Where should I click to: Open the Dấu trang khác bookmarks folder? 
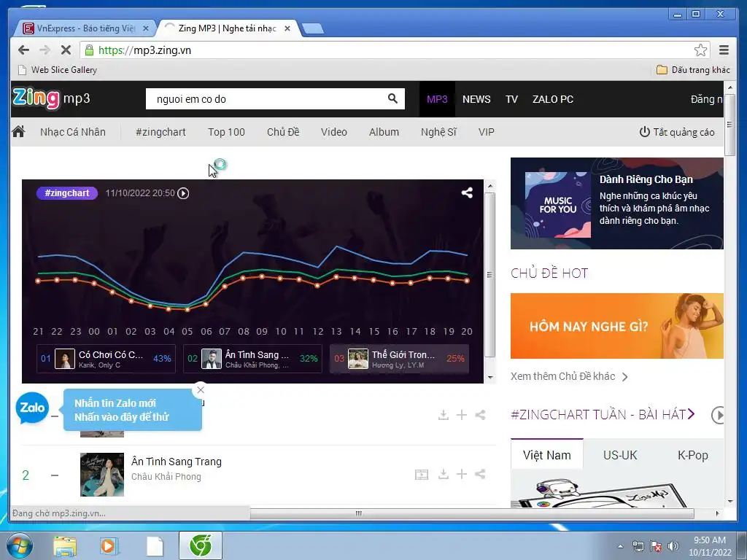tap(693, 69)
